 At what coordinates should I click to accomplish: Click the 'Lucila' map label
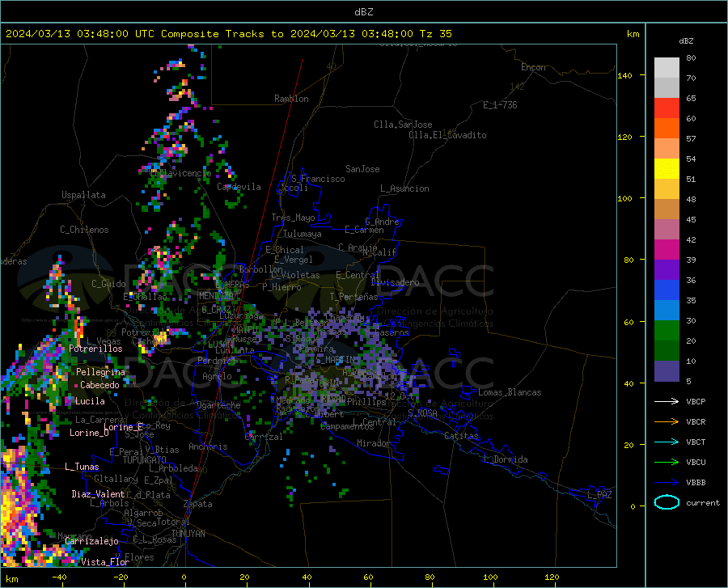pyautogui.click(x=90, y=401)
